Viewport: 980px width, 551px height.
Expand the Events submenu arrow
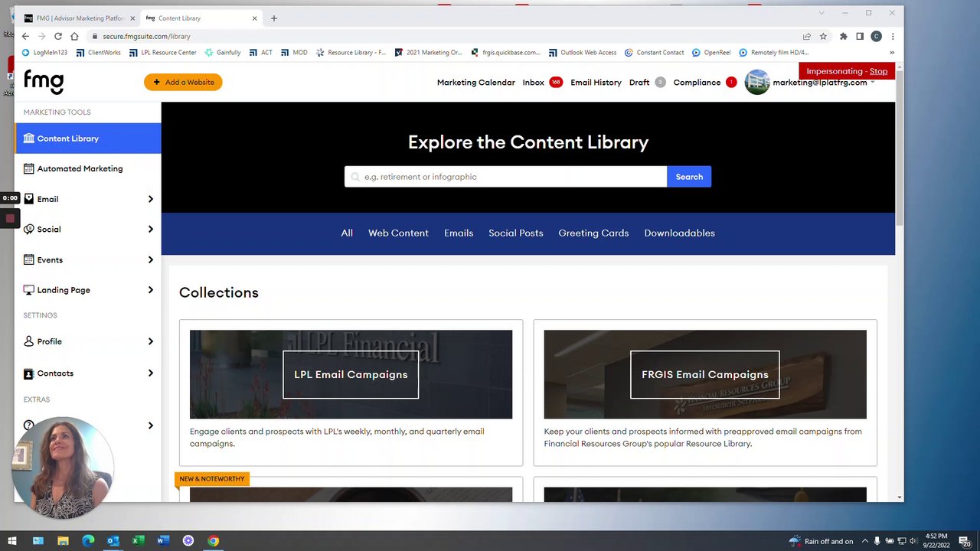(150, 259)
